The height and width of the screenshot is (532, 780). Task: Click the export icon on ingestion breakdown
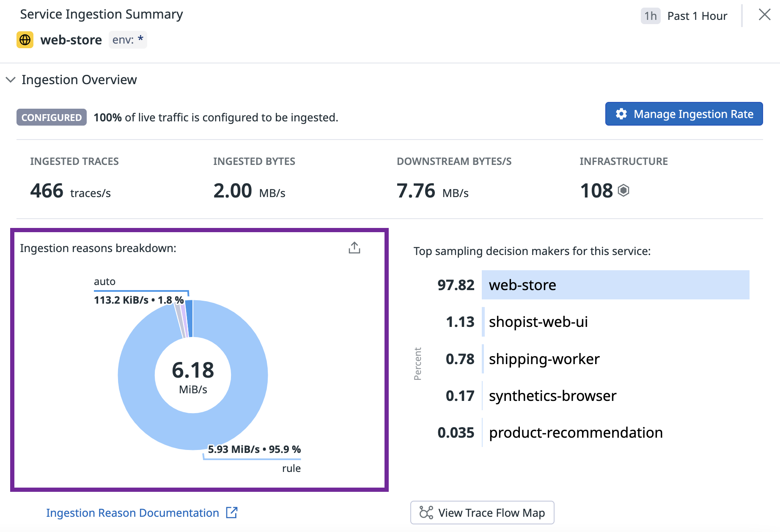pos(354,248)
